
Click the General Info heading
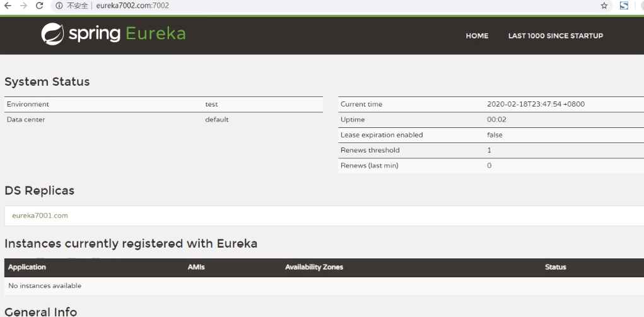point(40,312)
